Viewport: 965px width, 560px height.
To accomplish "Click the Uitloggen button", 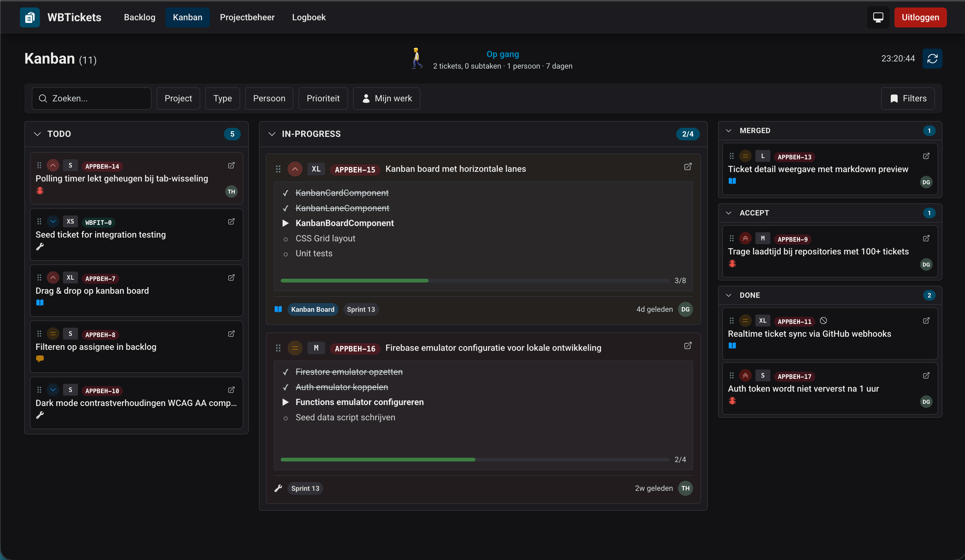I will click(920, 17).
